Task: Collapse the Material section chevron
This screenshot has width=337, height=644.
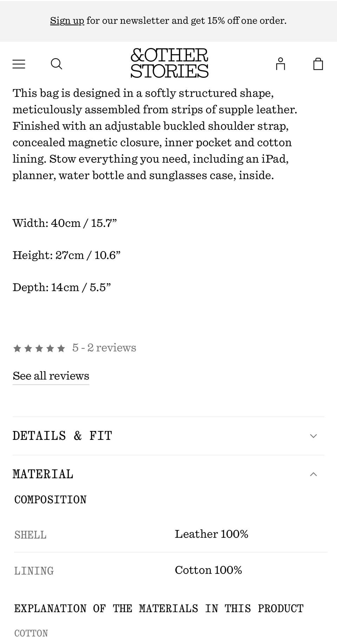Action: pyautogui.click(x=313, y=474)
